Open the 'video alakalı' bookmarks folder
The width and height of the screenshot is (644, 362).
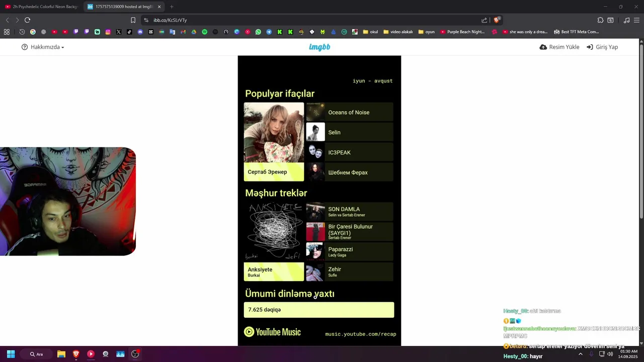click(x=397, y=32)
